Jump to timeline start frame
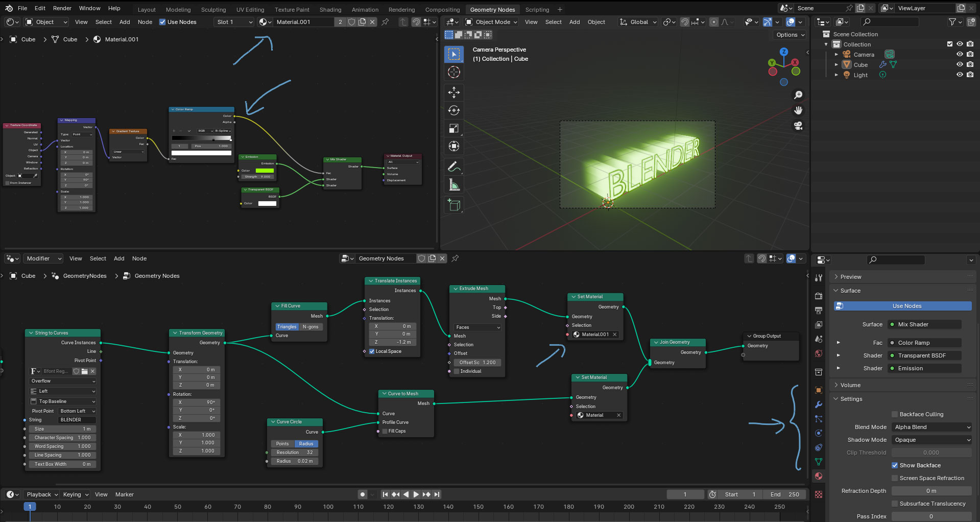 pyautogui.click(x=386, y=494)
